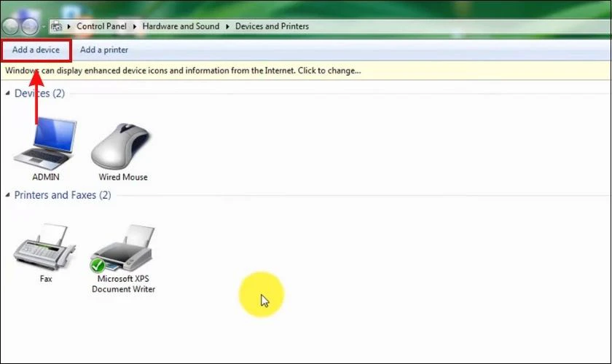Click the Back navigation arrow button
The height and width of the screenshot is (364, 612).
10,26
